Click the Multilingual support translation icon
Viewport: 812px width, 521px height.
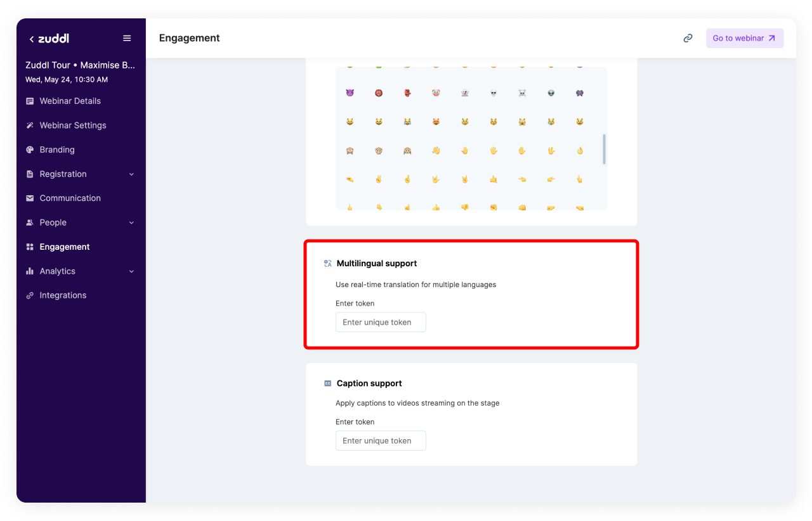tap(327, 264)
